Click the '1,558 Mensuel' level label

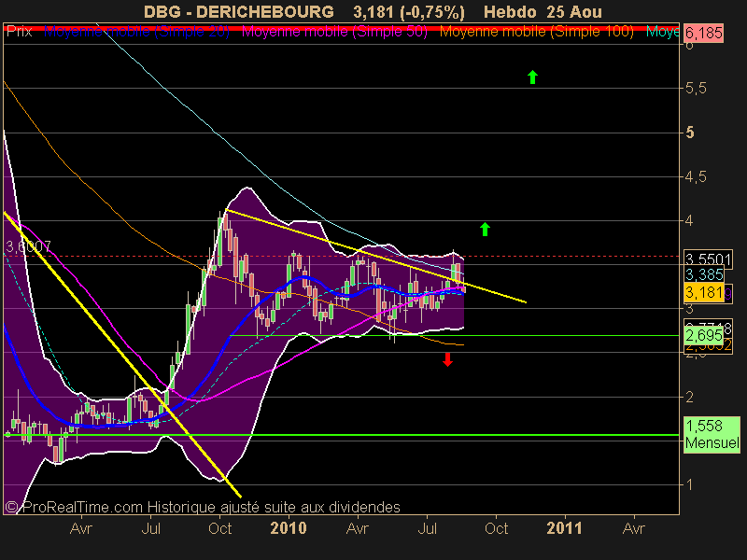pos(712,434)
